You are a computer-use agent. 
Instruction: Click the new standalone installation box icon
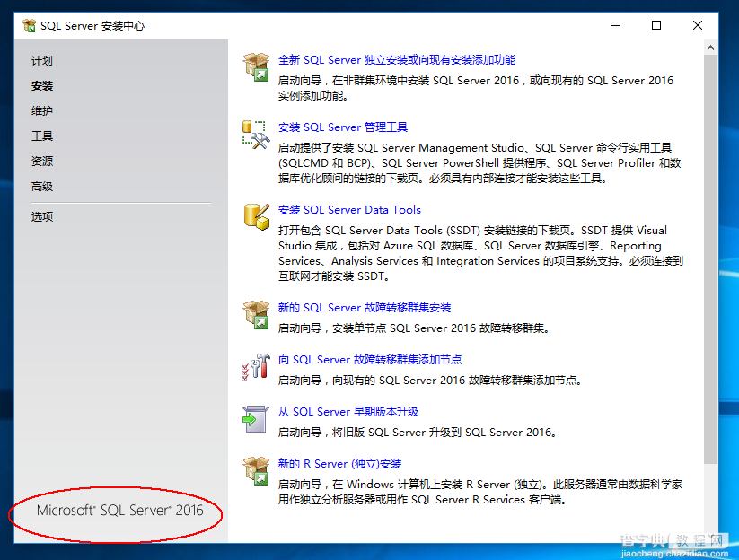(x=256, y=67)
